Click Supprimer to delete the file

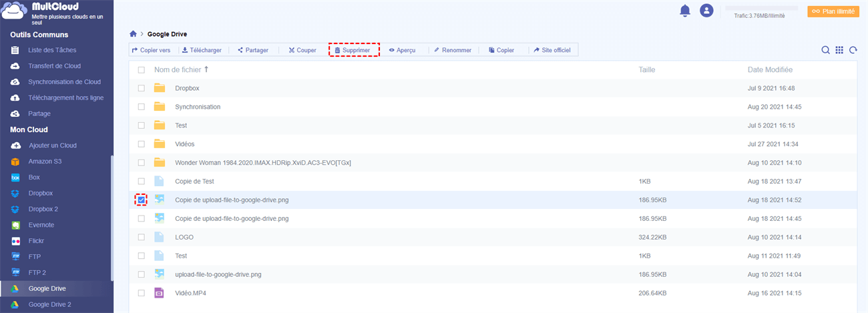[354, 50]
